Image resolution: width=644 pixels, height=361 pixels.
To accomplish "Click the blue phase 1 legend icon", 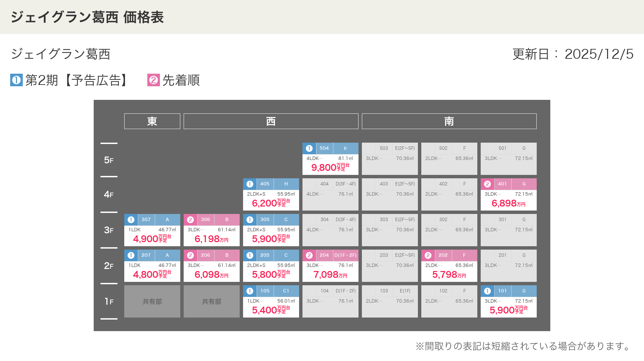I will [16, 80].
